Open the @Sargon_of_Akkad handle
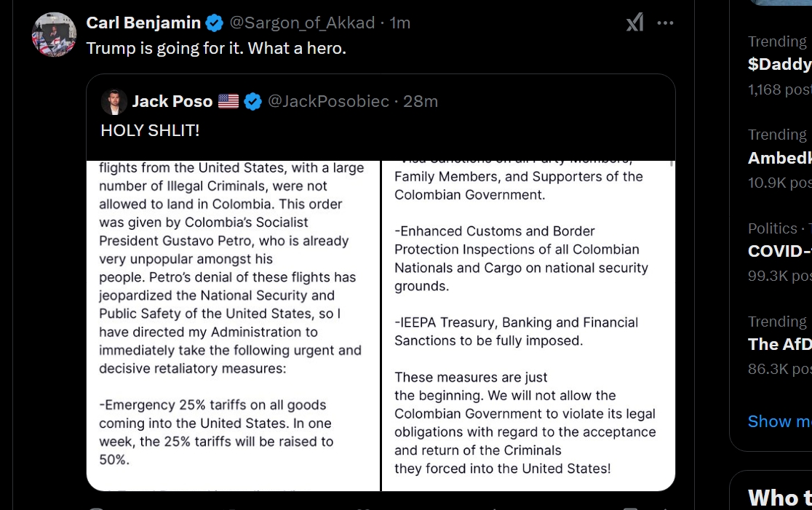812x510 pixels. [304, 23]
